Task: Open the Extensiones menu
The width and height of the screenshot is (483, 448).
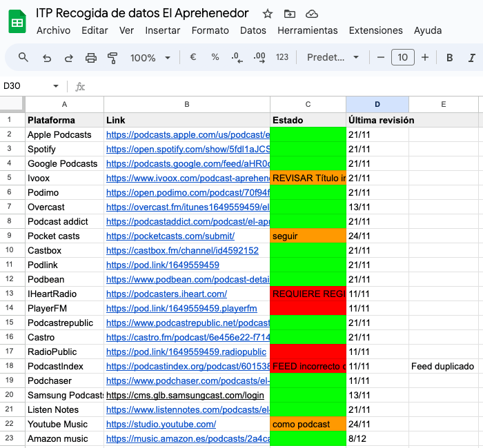Action: point(375,30)
